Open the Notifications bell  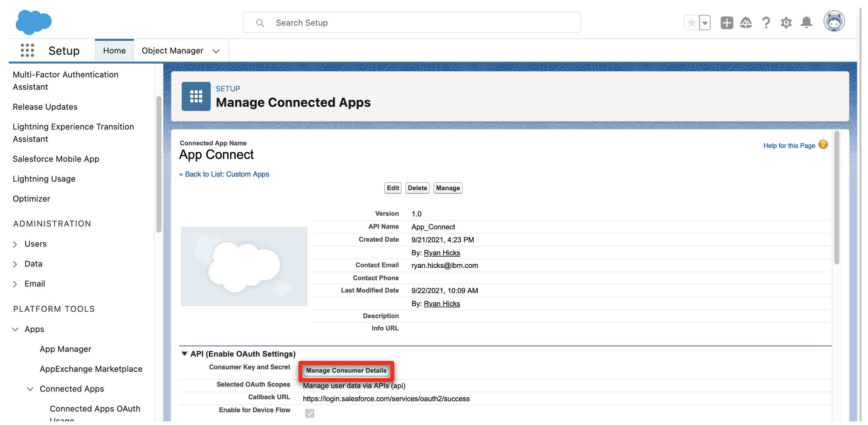tap(806, 23)
